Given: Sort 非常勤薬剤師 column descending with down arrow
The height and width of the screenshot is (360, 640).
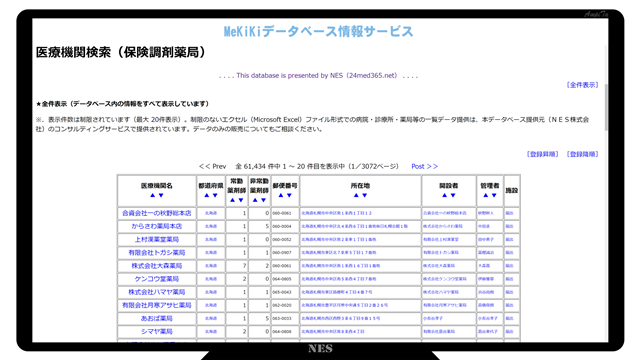Looking at the screenshot, I should pos(264,200).
